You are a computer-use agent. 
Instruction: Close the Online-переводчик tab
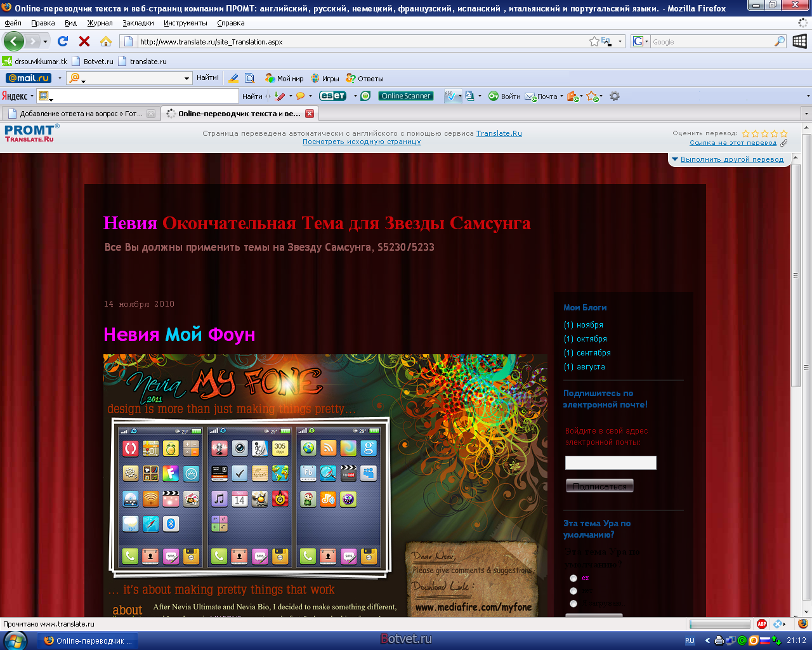[x=310, y=114]
